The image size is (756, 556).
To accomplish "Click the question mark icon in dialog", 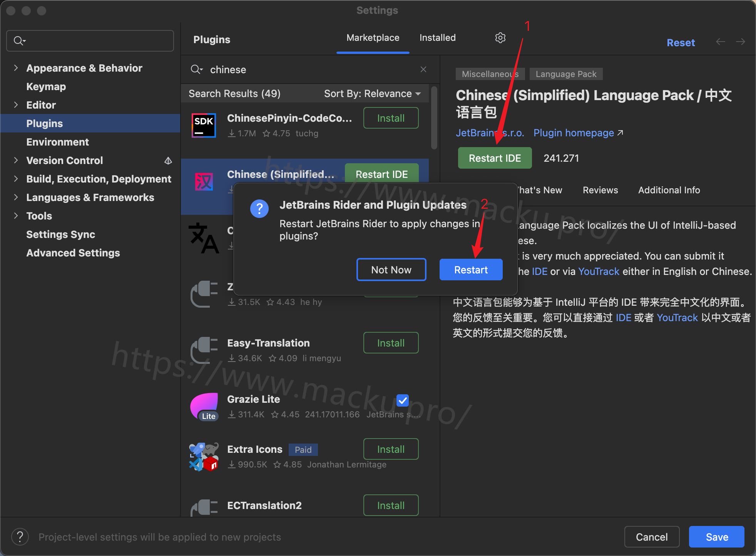I will 259,209.
